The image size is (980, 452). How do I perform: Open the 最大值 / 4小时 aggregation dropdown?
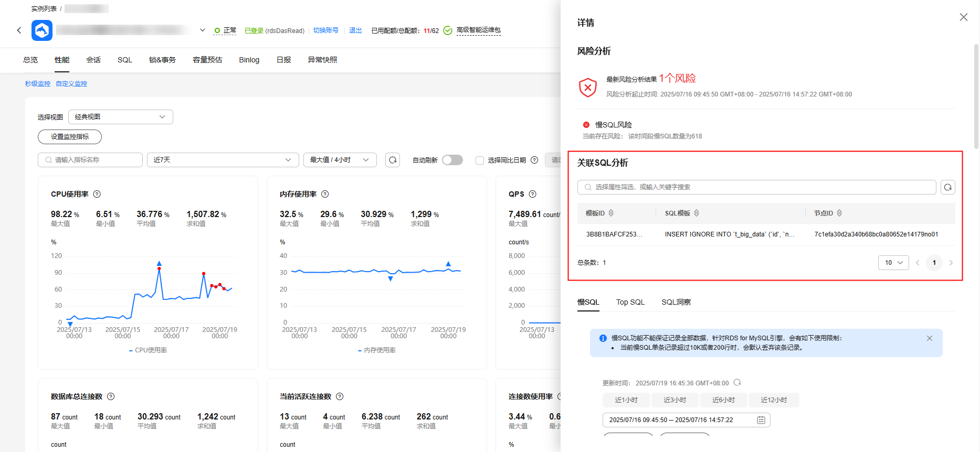340,160
